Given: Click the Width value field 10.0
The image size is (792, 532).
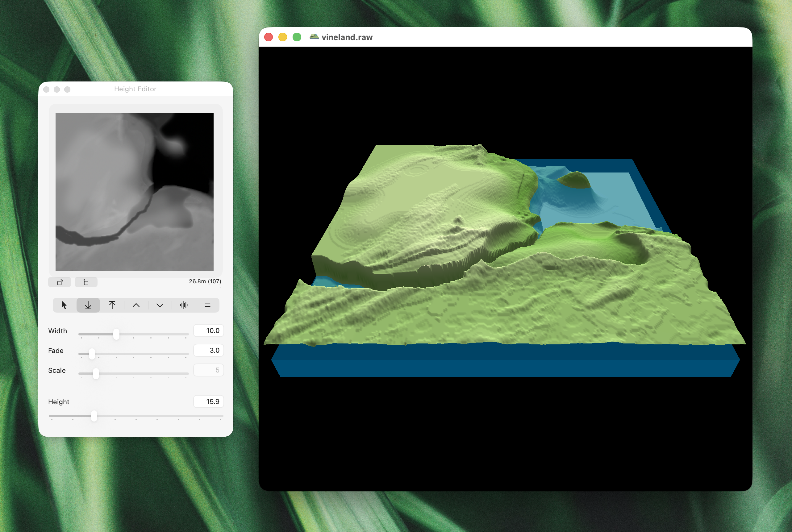Looking at the screenshot, I should 208,330.
